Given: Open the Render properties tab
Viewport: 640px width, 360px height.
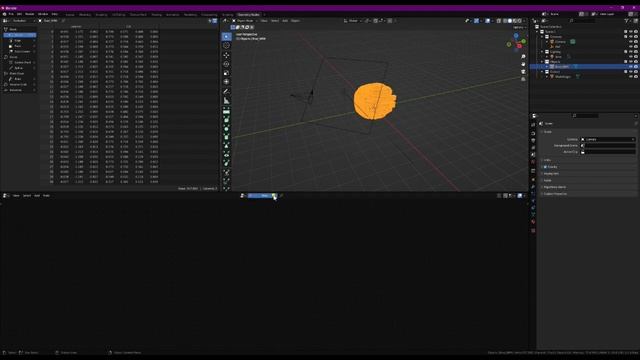Looking at the screenshot, I should pyautogui.click(x=533, y=133).
